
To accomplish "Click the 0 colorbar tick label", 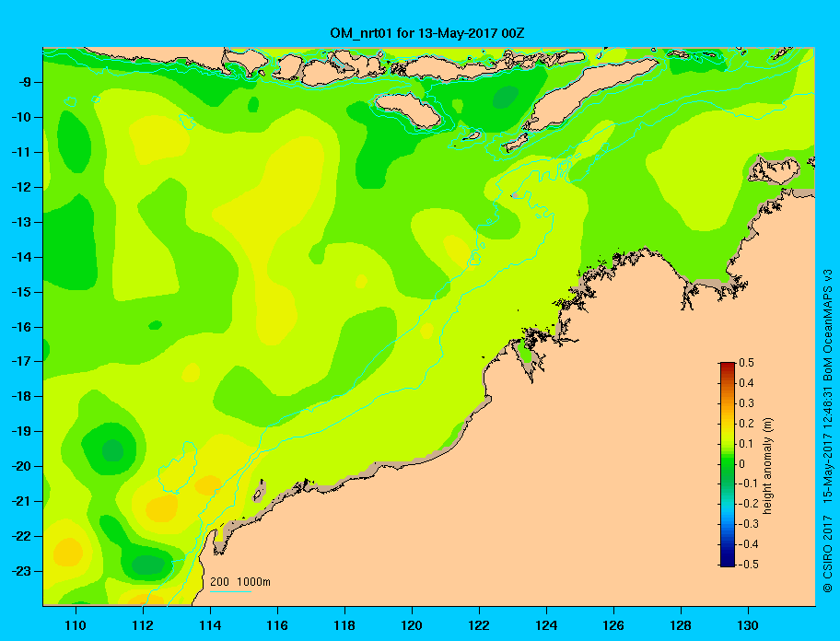I will coord(742,464).
